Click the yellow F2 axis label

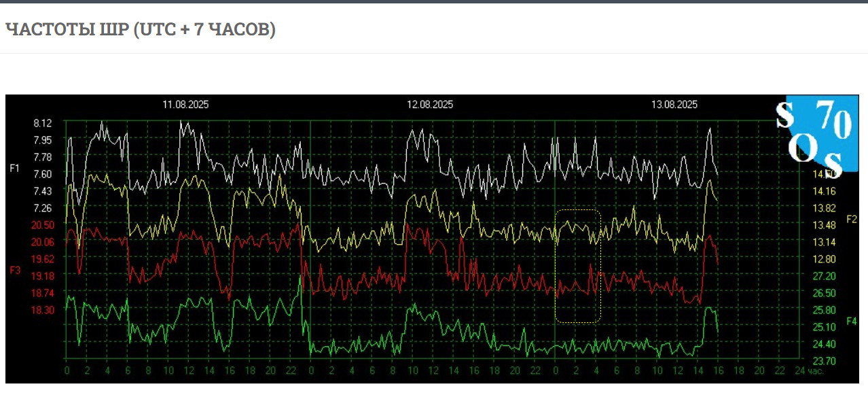tap(852, 219)
